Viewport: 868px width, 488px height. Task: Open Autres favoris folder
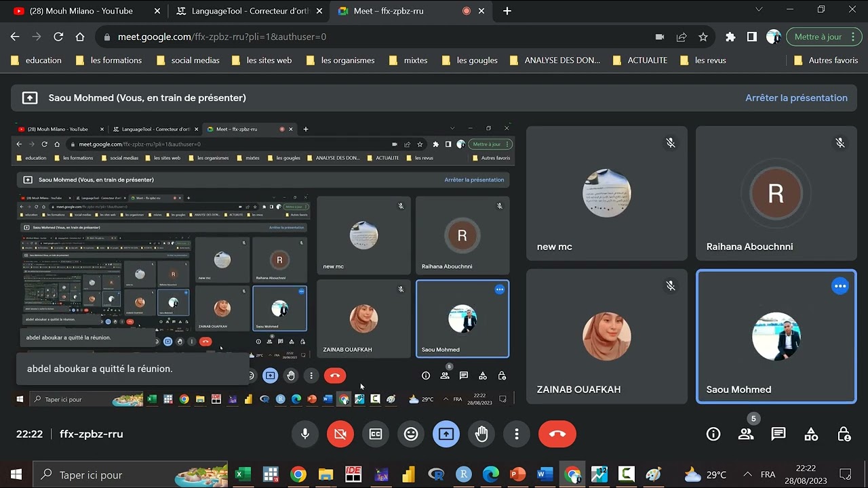pos(826,60)
